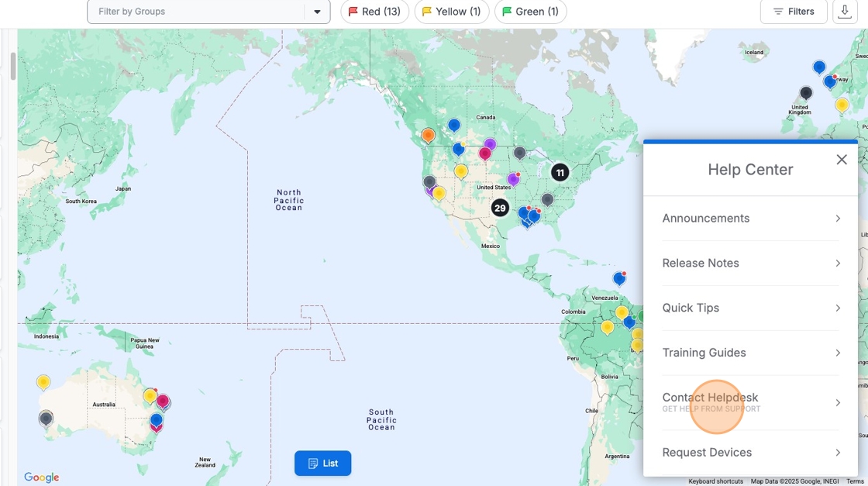
Task: Select the yellow pin east of United Kingdom
Action: 842,105
